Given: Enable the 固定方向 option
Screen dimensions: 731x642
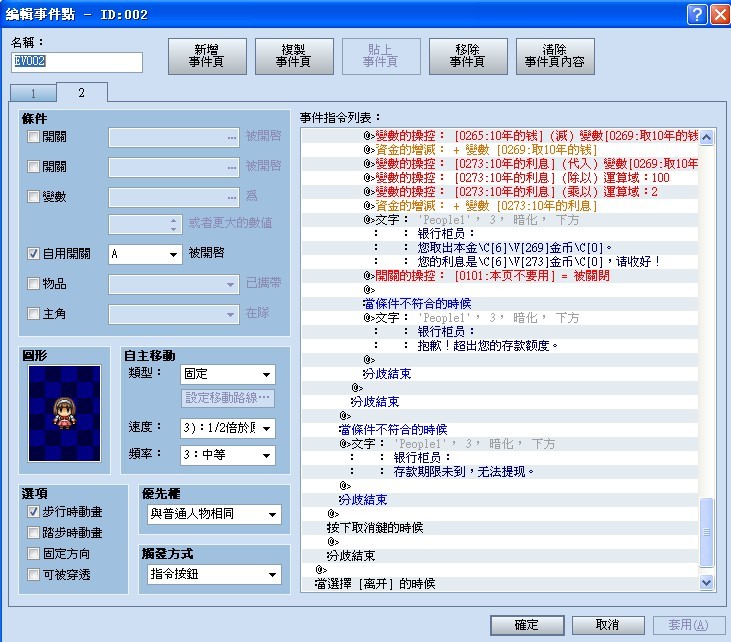Looking at the screenshot, I should [x=33, y=553].
